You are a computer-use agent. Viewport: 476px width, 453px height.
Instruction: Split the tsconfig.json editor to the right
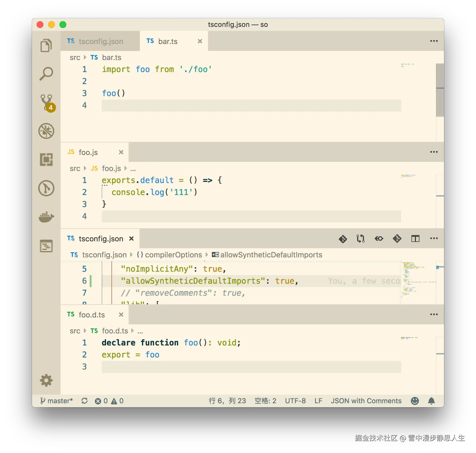click(415, 239)
